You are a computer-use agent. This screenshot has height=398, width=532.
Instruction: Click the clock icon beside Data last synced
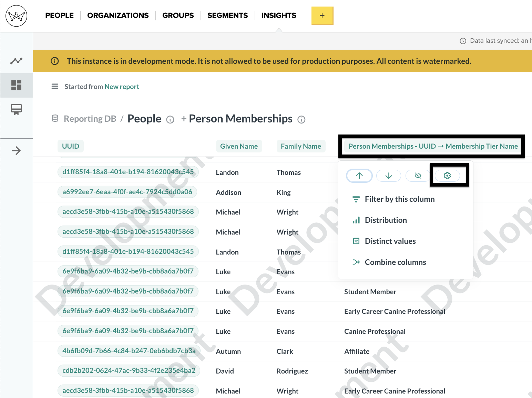click(463, 41)
